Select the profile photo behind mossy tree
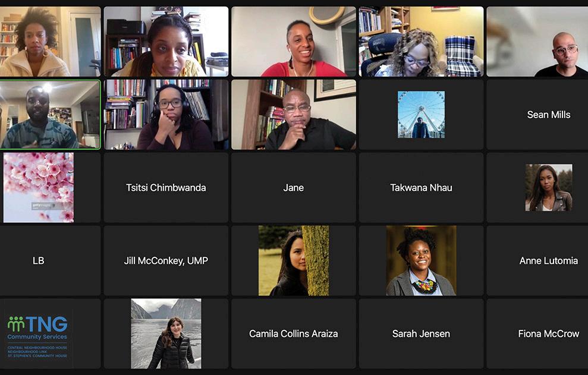This screenshot has height=375, width=588. 294,261
